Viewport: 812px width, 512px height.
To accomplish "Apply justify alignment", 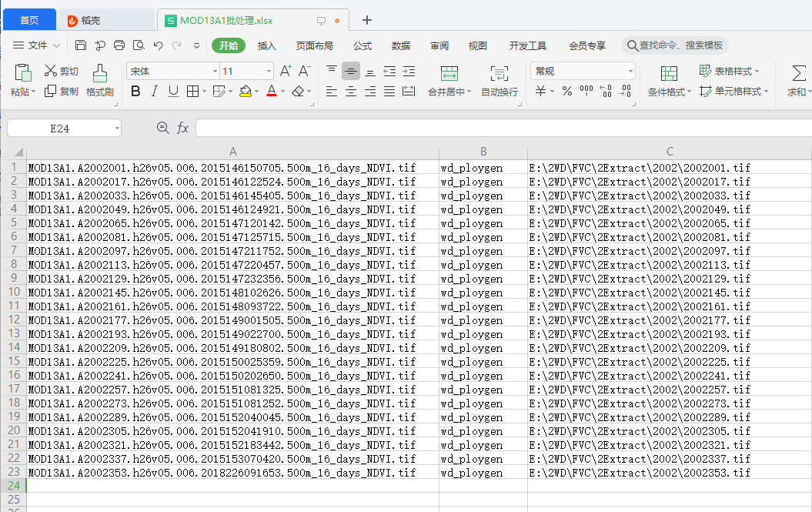I will [x=389, y=92].
